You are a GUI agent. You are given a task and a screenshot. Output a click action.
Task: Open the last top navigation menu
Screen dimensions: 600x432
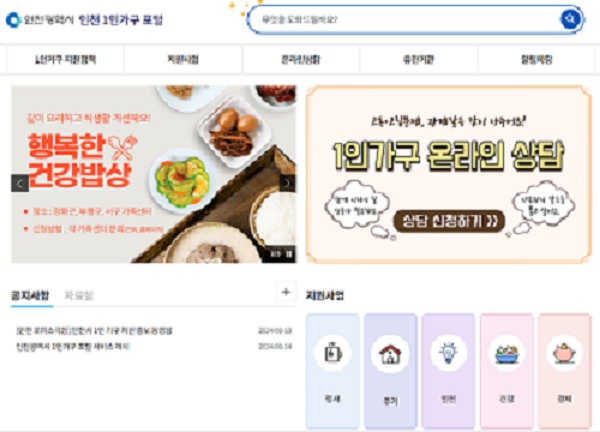pyautogui.click(x=536, y=59)
